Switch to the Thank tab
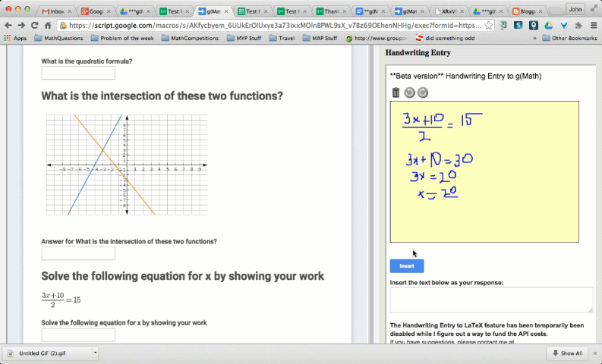This screenshot has width=602, height=364. pyautogui.click(x=331, y=11)
